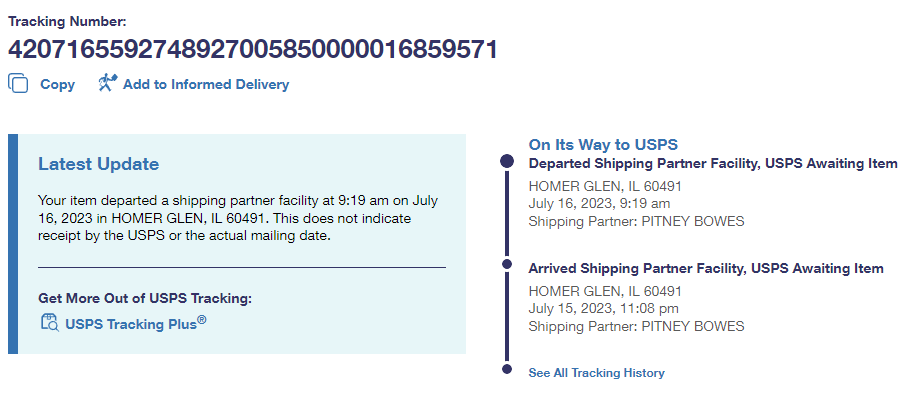Click the bottom timeline dot beside See All
904x414 pixels.
coord(506,372)
